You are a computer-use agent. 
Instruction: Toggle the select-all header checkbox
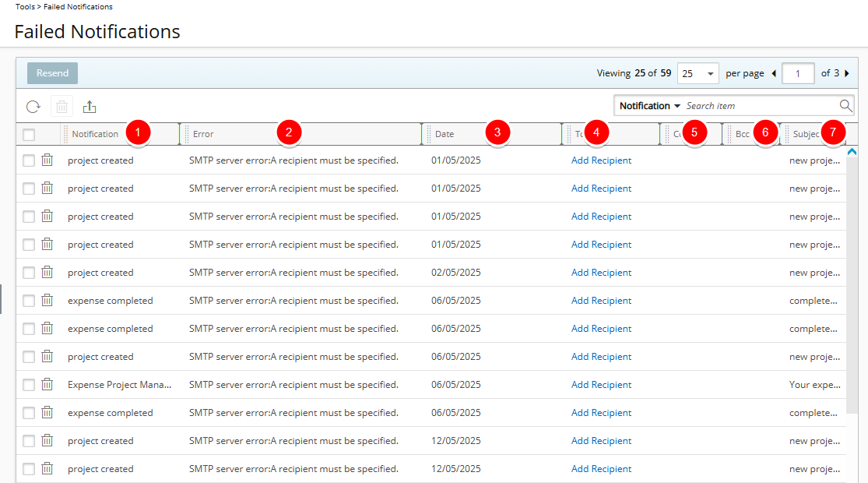(x=29, y=134)
